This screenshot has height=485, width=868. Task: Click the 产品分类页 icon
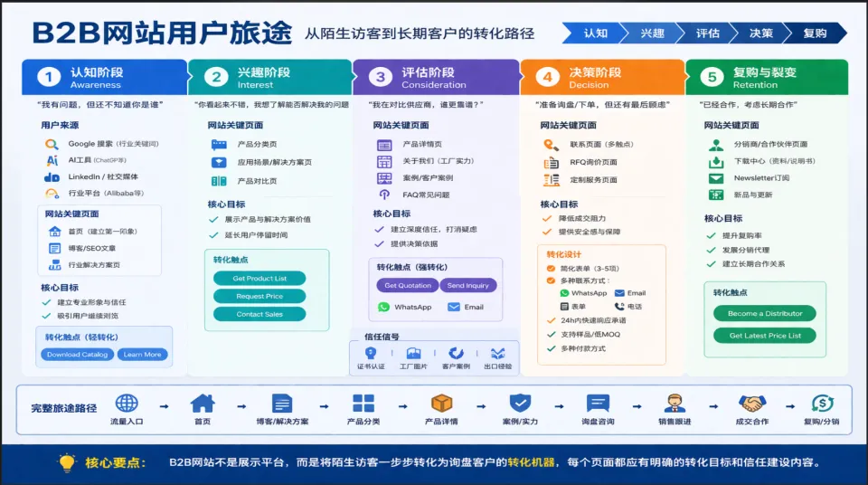pyautogui.click(x=219, y=145)
